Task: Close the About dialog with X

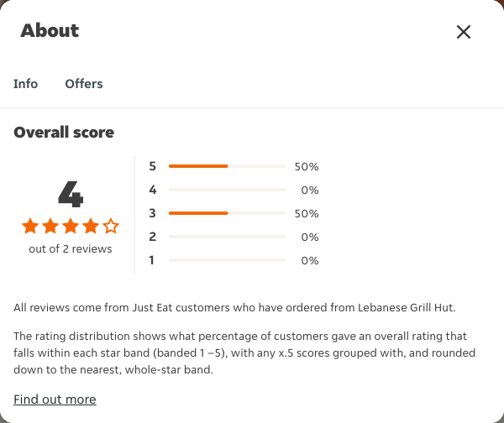Action: [x=464, y=32]
